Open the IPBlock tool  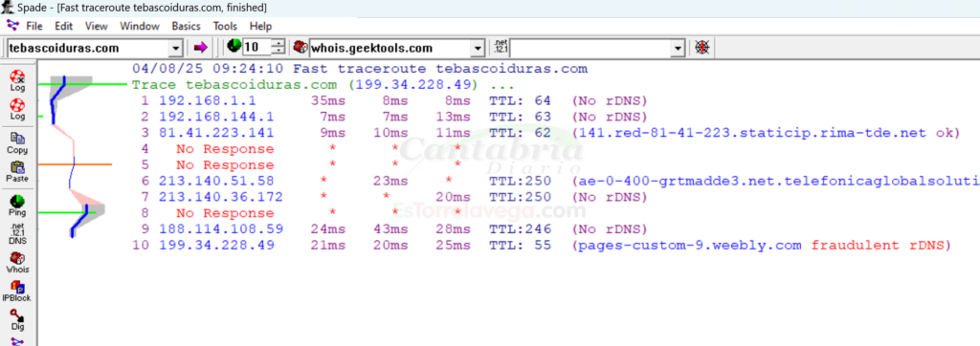(17, 291)
